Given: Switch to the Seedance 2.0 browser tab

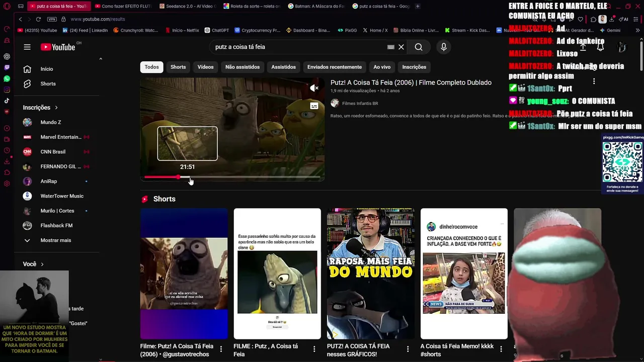Looking at the screenshot, I should (x=187, y=6).
